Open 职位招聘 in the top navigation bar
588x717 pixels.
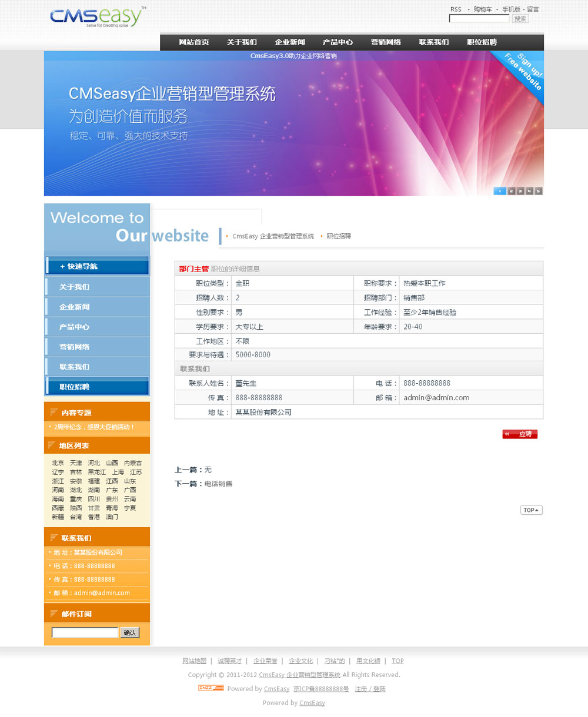pos(482,42)
